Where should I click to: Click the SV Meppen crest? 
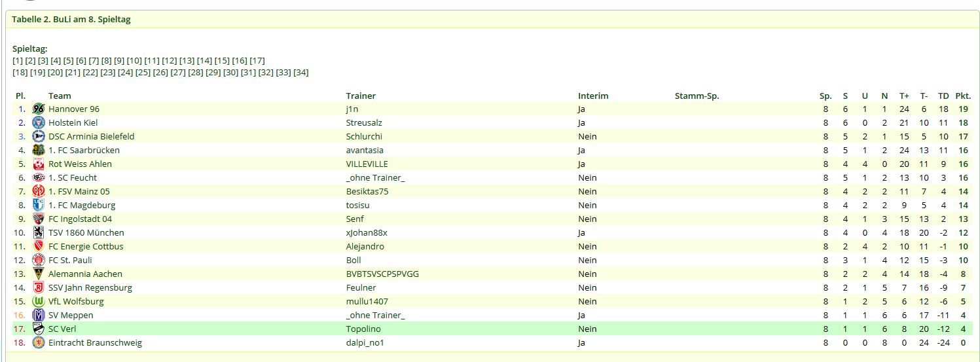click(x=39, y=315)
